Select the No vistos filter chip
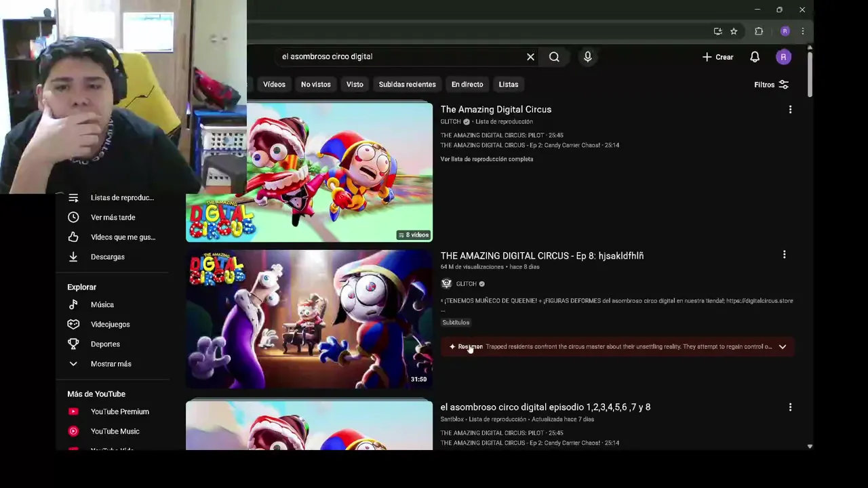This screenshot has height=488, width=868. tap(316, 85)
